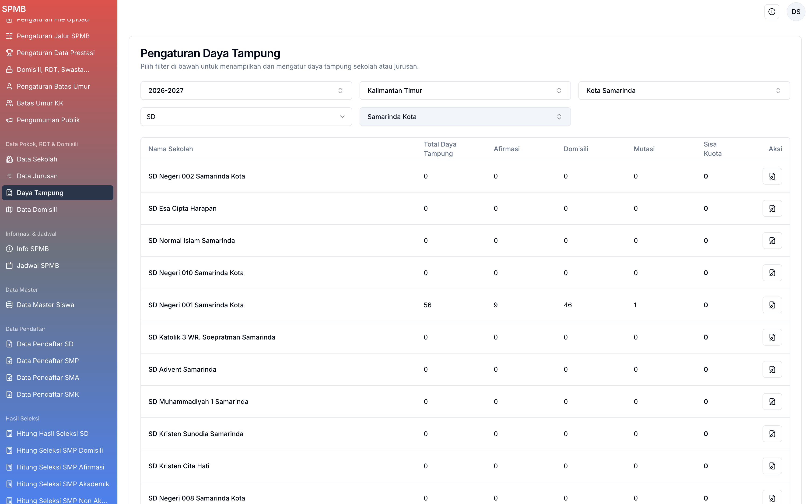Click the DS profile avatar
The width and height of the screenshot is (812, 504).
(x=796, y=12)
